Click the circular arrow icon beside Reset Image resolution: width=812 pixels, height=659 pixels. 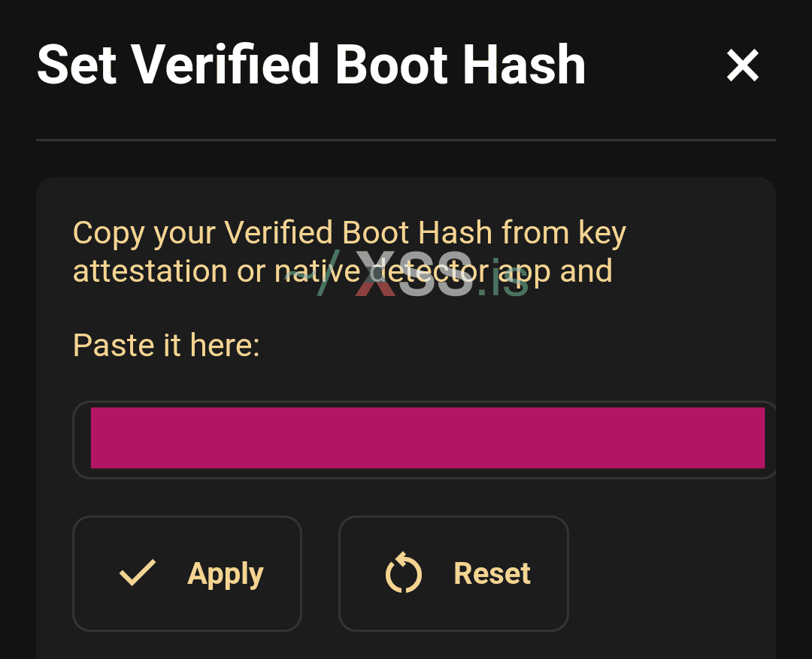(404, 573)
